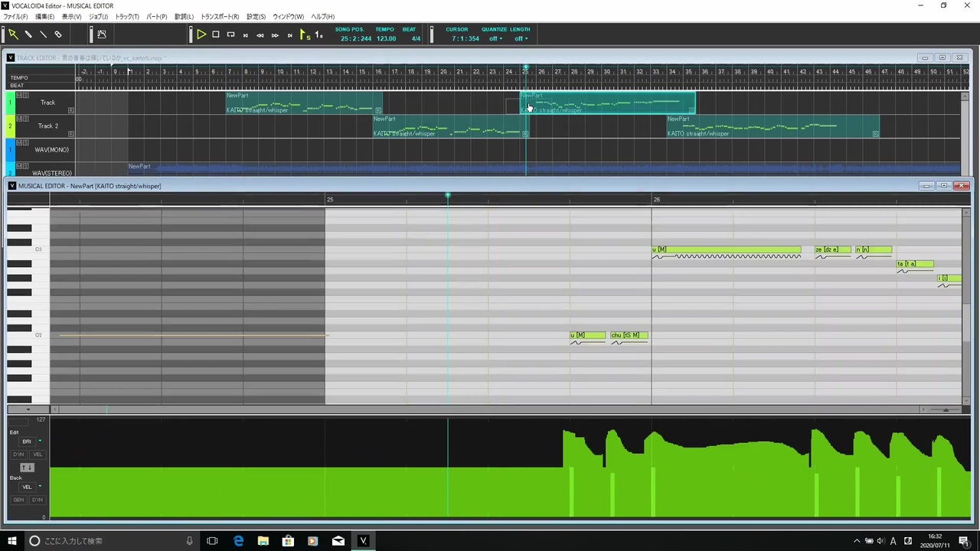Viewport: 980px width, 551px height.
Task: Solo Track 2 with S button
Action: [25, 119]
